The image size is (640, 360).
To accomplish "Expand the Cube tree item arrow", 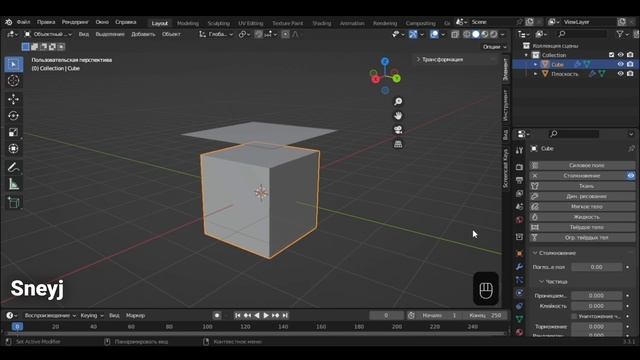I will pos(536,64).
